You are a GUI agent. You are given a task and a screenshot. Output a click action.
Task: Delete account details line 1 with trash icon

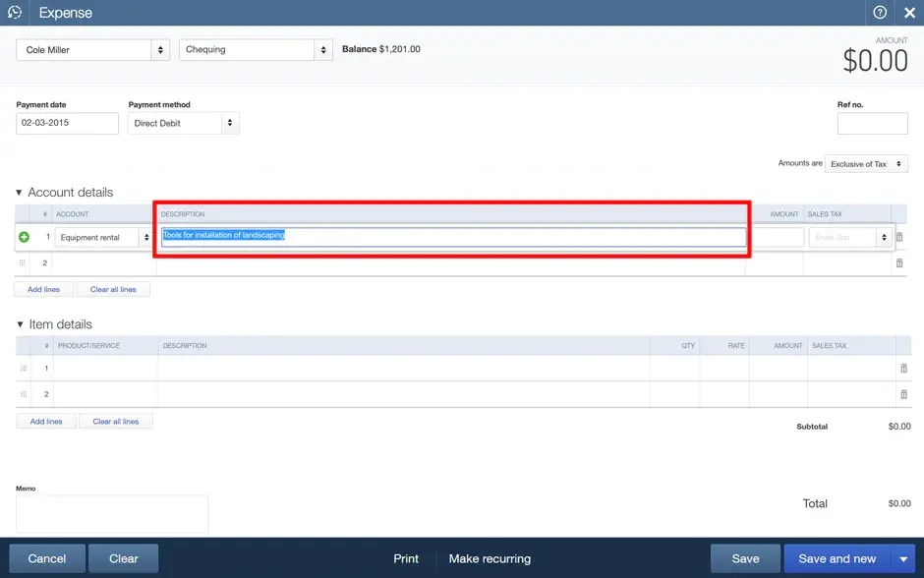[899, 237]
